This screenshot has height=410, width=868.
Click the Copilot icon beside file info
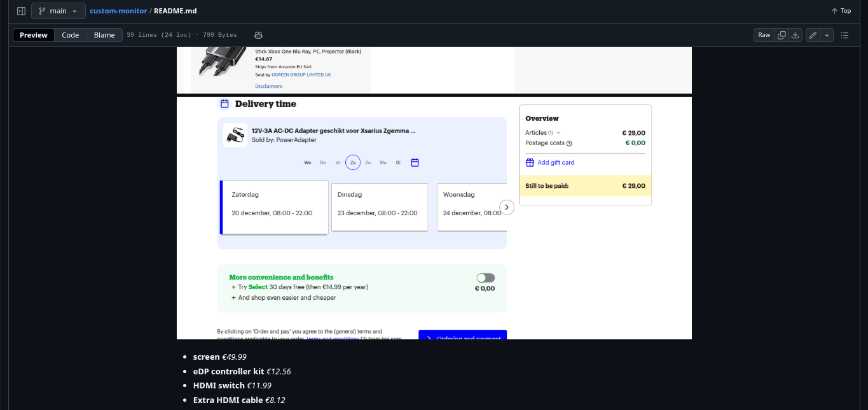point(258,35)
